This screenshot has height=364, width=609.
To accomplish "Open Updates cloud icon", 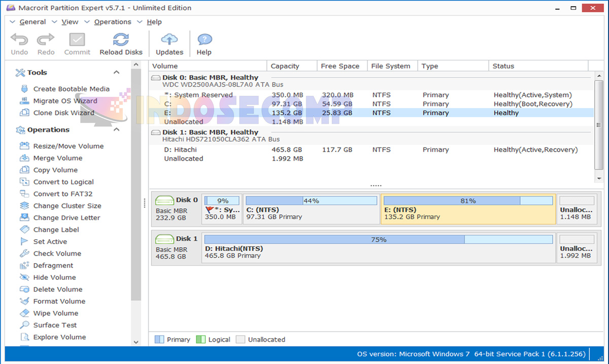I will pyautogui.click(x=169, y=40).
